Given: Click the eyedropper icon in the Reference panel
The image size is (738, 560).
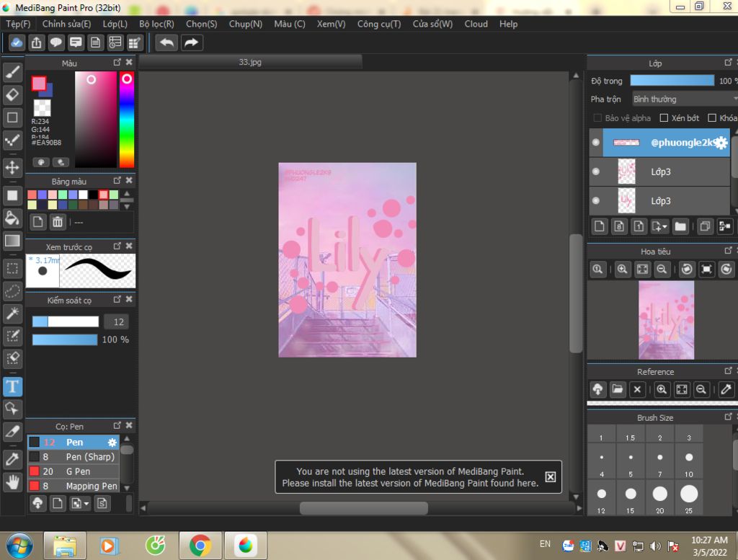Looking at the screenshot, I should click(x=726, y=389).
